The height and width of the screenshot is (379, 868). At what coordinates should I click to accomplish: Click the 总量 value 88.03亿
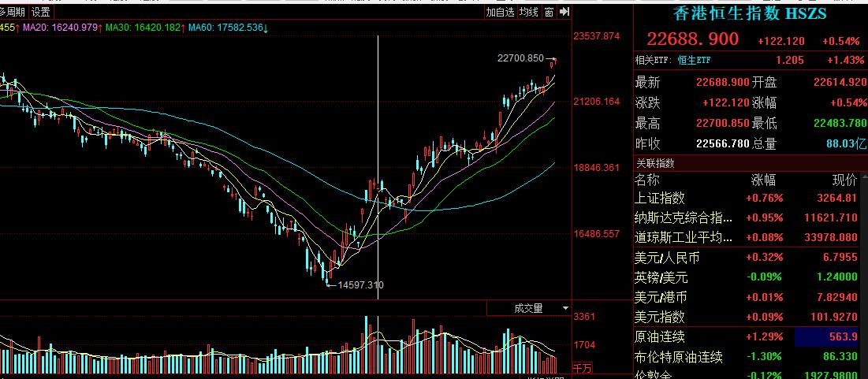(x=847, y=144)
